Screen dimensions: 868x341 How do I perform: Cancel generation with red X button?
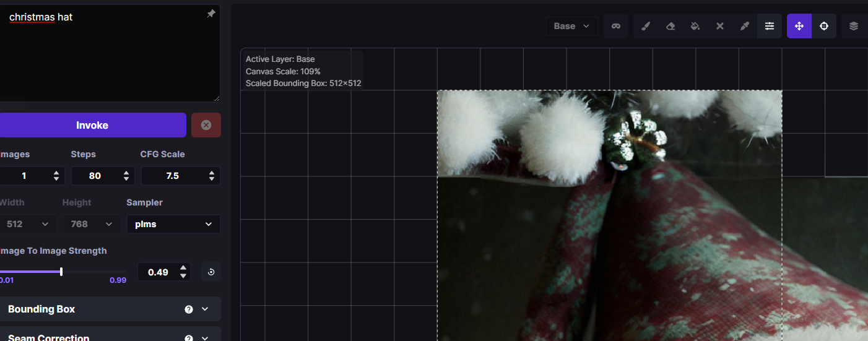[206, 125]
